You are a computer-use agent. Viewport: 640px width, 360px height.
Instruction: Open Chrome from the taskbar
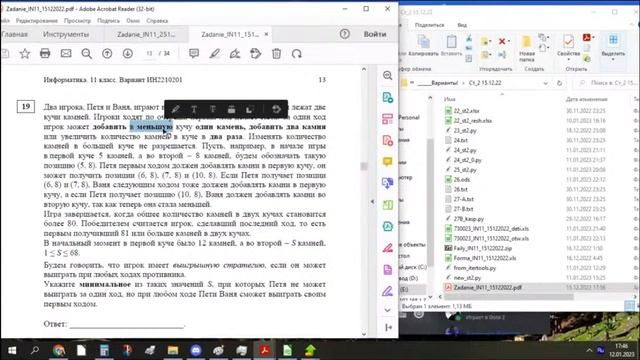click(x=58, y=350)
